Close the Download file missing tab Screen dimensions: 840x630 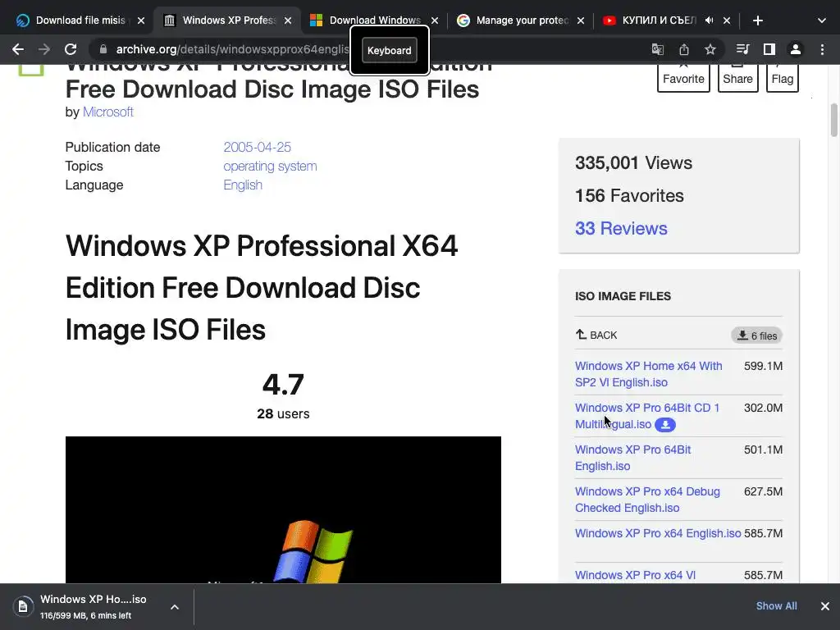click(x=141, y=21)
